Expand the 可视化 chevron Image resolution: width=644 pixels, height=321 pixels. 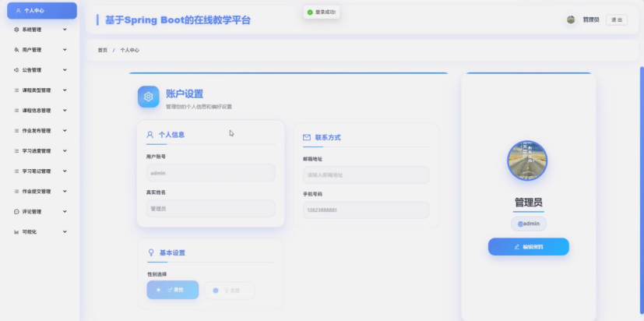coord(65,232)
